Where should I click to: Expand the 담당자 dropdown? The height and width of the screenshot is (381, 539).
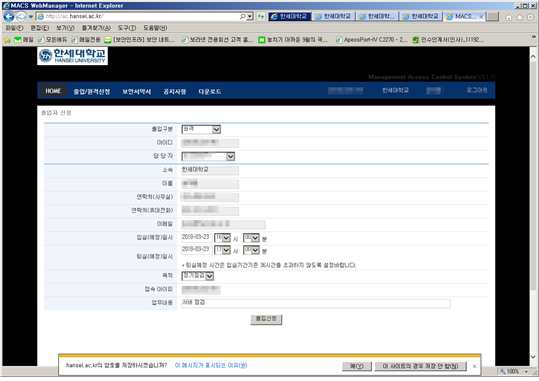tap(208, 157)
